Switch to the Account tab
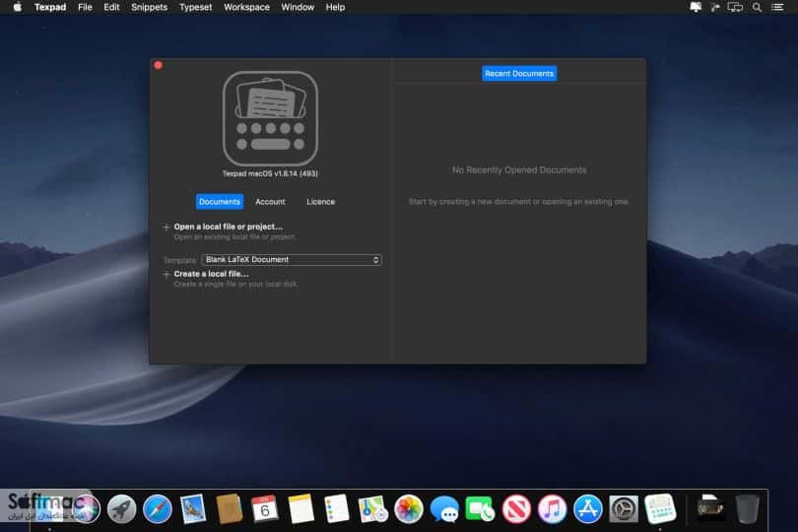Viewport: 798px width, 532px height. (x=270, y=202)
